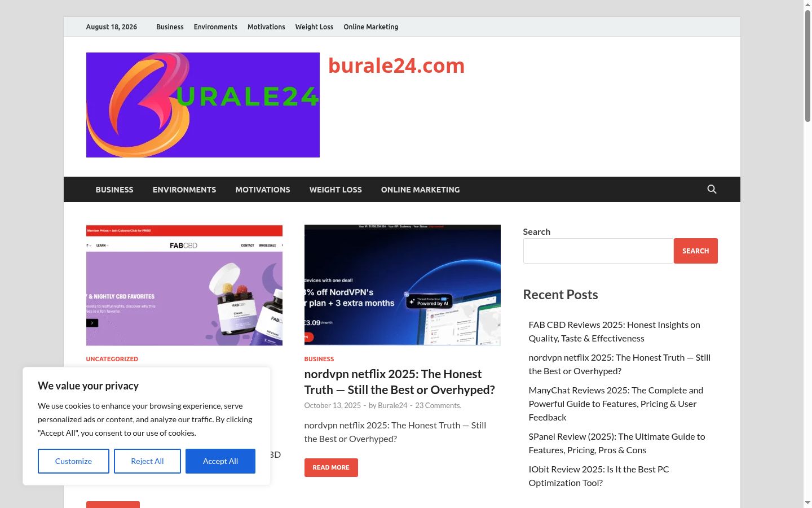Jump to 23 Comments on NordVPN post
812x508 pixels.
pos(438,405)
